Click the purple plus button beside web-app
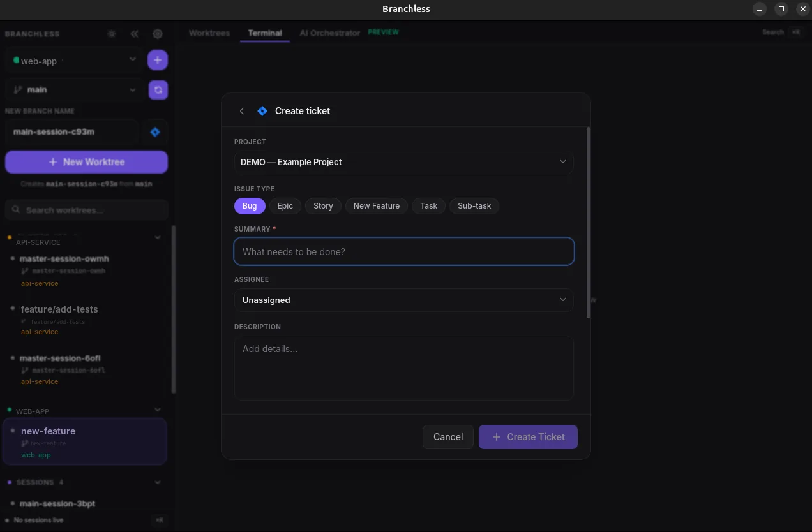812x532 pixels. pos(158,60)
